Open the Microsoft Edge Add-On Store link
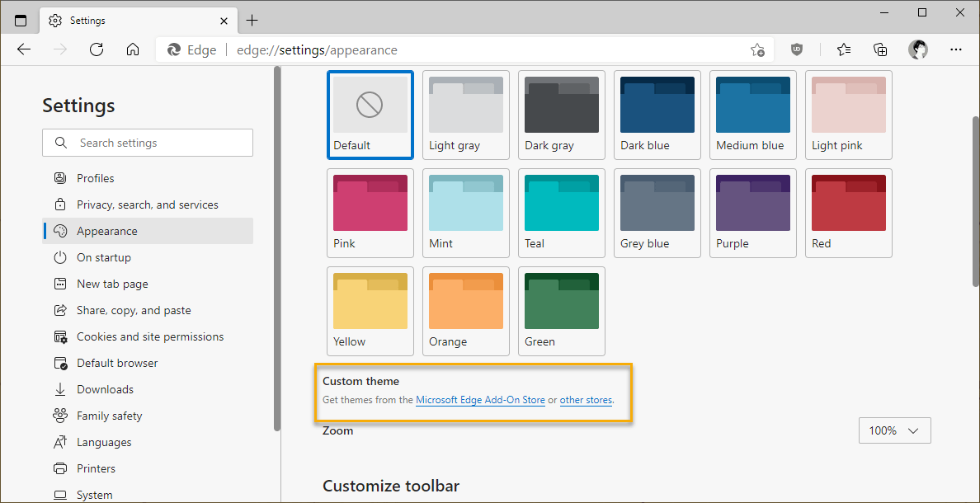 (x=480, y=400)
